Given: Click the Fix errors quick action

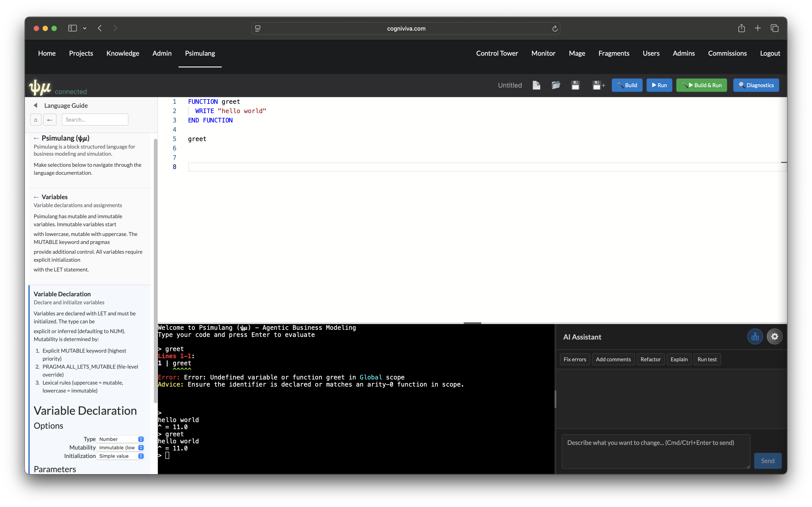Looking at the screenshot, I should [x=575, y=359].
